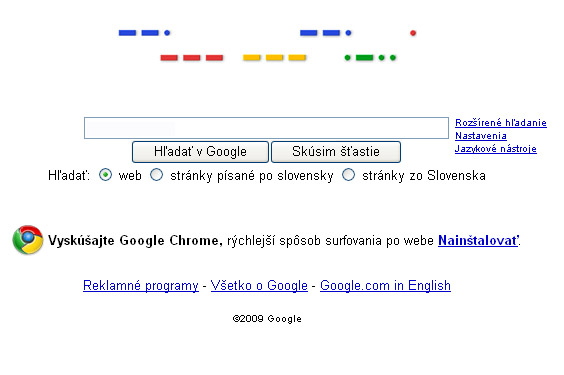Click the single red Morse dot
Viewport: 564px width, 375px height.
(413, 33)
